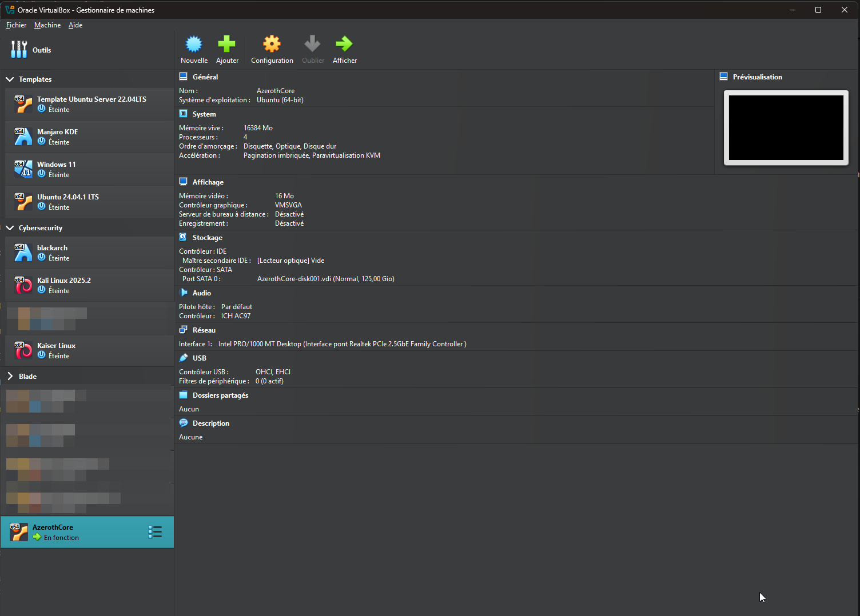Click the USB plug icon
Viewport: 860px width, 616px height.
183,358
